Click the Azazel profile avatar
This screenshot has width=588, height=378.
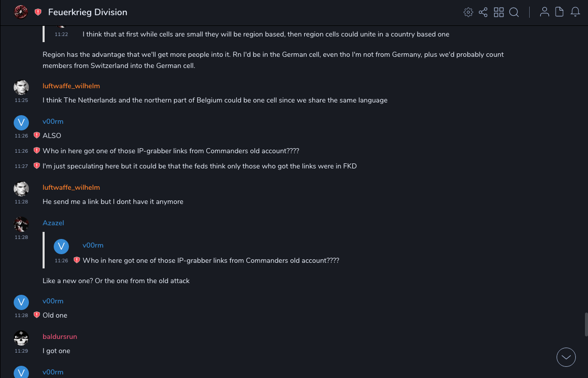coord(21,224)
